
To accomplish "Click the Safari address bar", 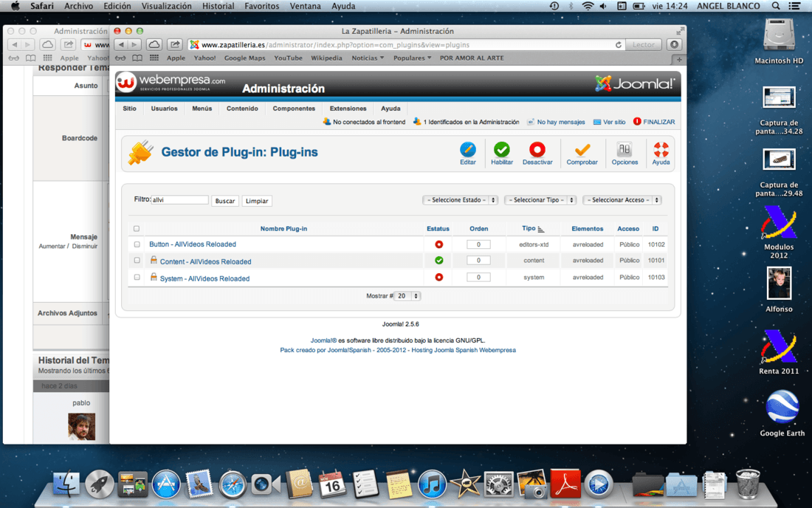I will (x=405, y=45).
